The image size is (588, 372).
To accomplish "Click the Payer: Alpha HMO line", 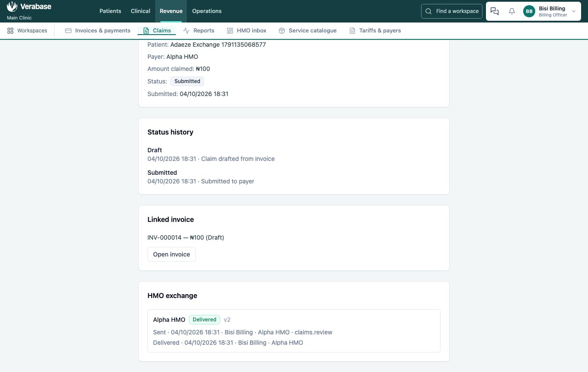I will pyautogui.click(x=173, y=57).
